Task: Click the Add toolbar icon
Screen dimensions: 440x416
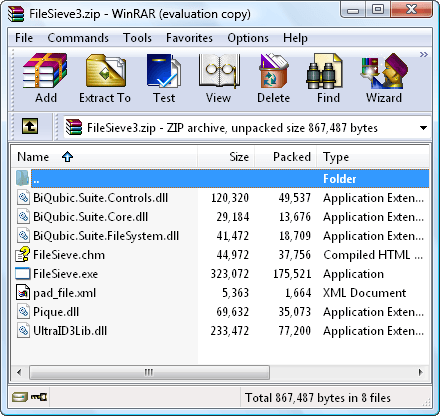Action: coord(45,71)
